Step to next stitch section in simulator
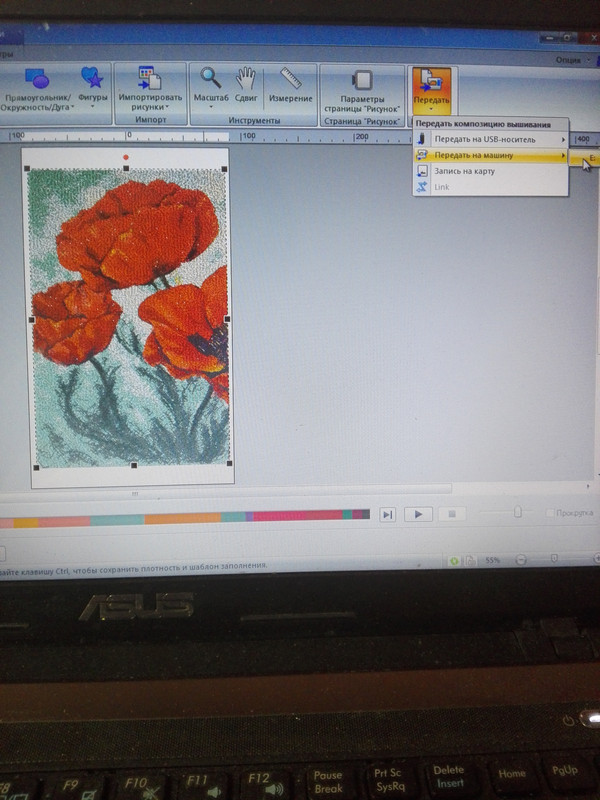The width and height of the screenshot is (600, 800). pyautogui.click(x=388, y=514)
